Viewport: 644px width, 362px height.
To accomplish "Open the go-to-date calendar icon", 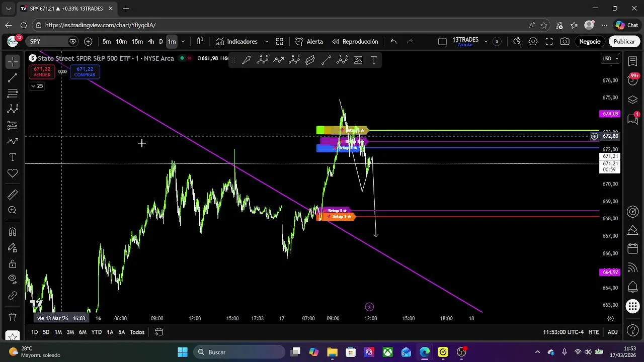I will [x=158, y=332].
